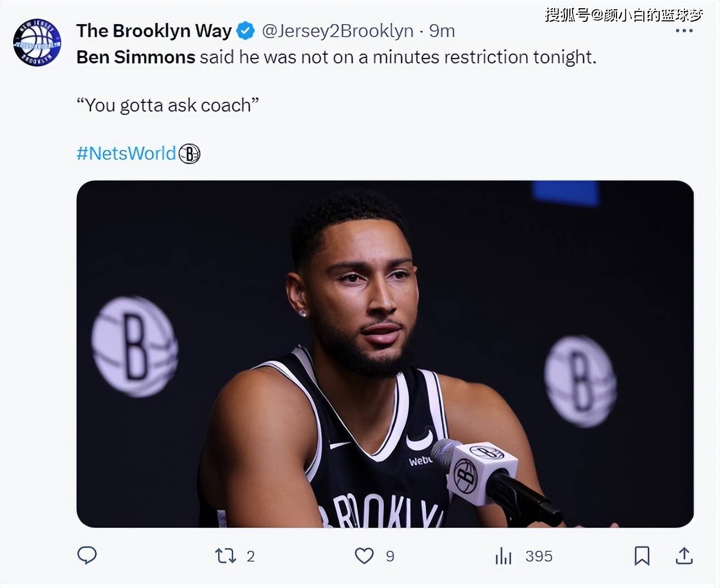Click the 9m timestamp
The image size is (720, 588).
[442, 31]
